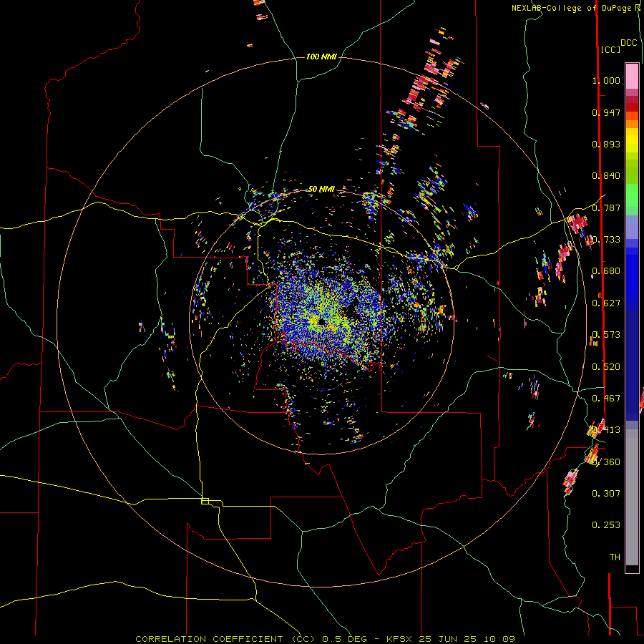Click the small square highway junction marker

point(205,501)
